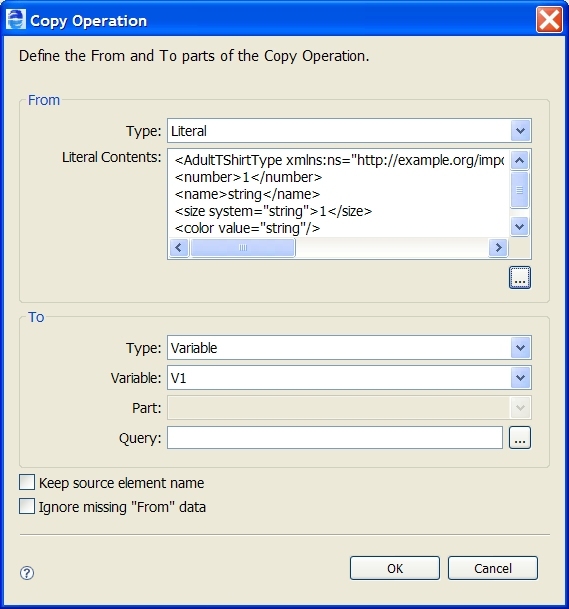Toggle Ignore missing "From" data checkbox
Image resolution: width=569 pixels, height=609 pixels.
(x=27, y=506)
